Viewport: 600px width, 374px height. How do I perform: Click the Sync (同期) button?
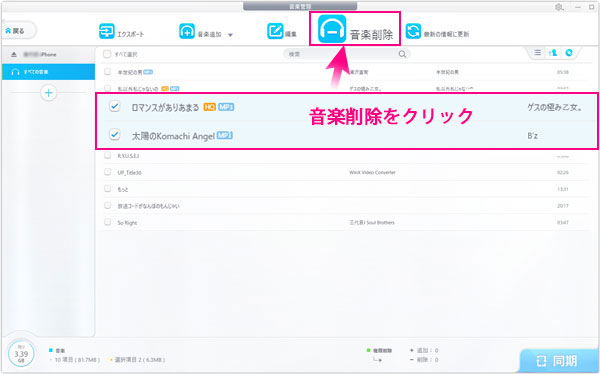click(559, 361)
